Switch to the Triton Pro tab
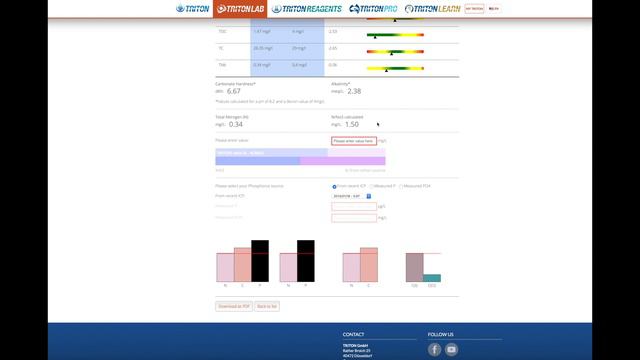The height and width of the screenshot is (360, 640). pos(373,9)
